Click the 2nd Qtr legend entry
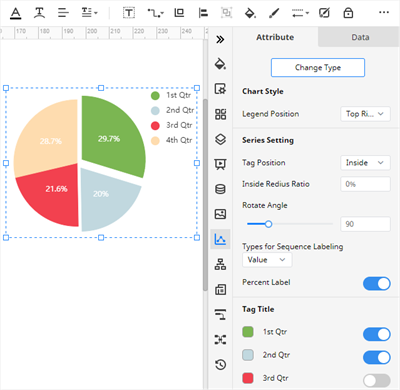The height and width of the screenshot is (390, 400). coord(172,110)
